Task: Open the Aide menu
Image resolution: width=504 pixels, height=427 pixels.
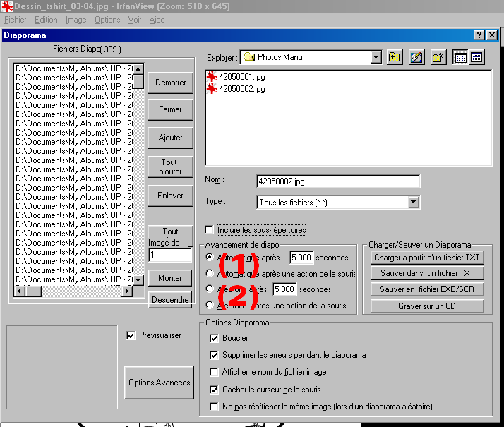Action: [x=157, y=20]
